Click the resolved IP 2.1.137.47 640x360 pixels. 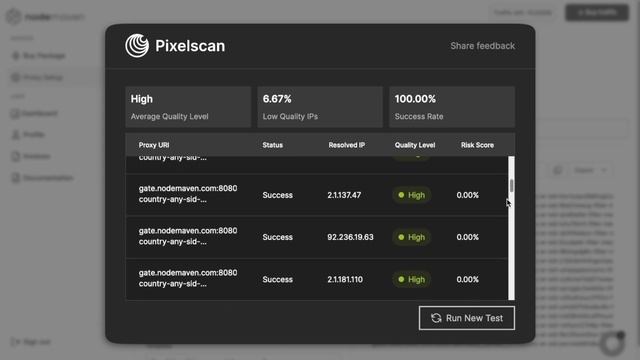344,195
